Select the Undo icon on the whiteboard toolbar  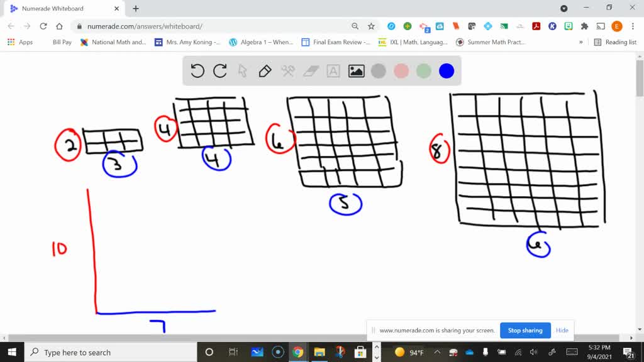coord(197,71)
